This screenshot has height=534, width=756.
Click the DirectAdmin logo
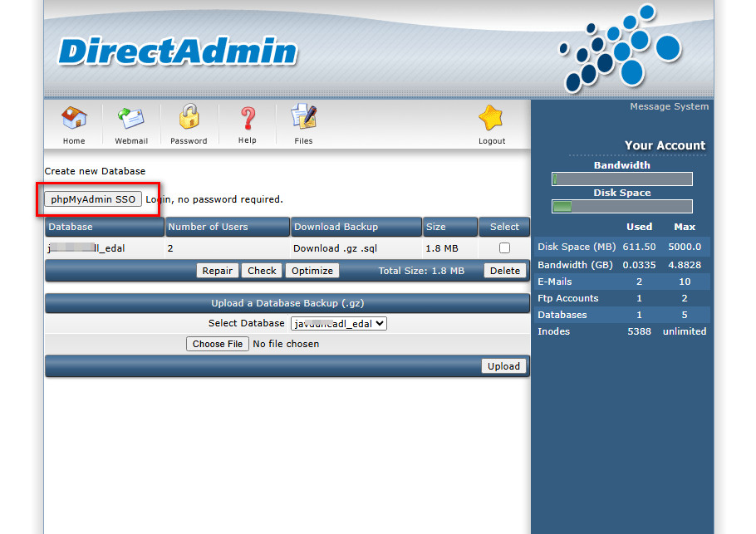(x=178, y=51)
